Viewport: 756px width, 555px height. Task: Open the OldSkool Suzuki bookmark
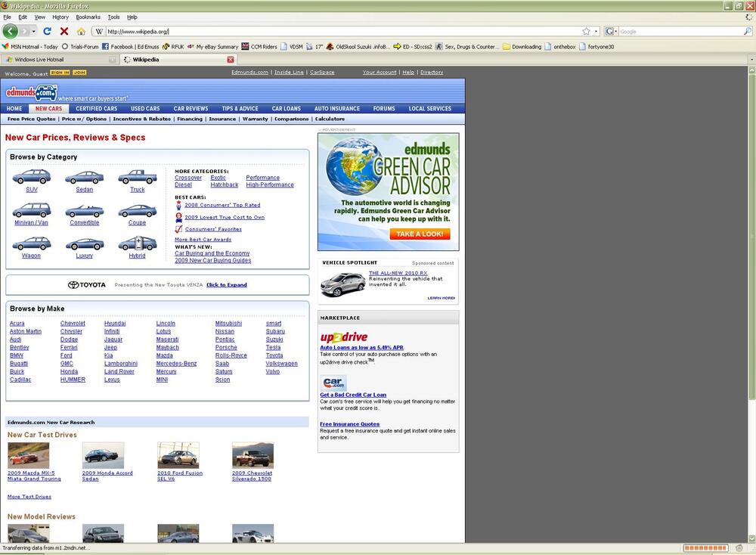[358, 47]
